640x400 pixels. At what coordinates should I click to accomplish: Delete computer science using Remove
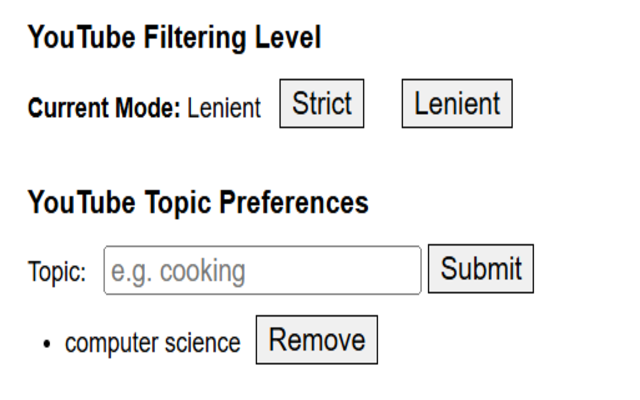coord(317,340)
